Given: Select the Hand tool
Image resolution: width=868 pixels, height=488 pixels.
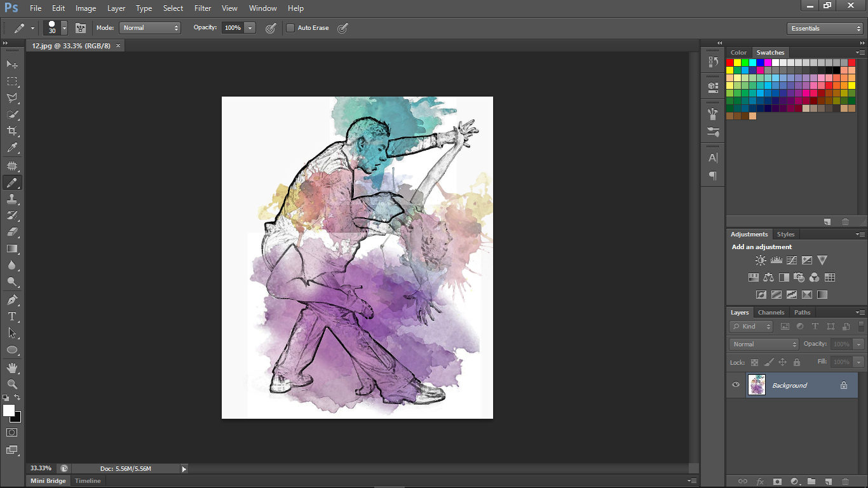Looking at the screenshot, I should point(12,368).
